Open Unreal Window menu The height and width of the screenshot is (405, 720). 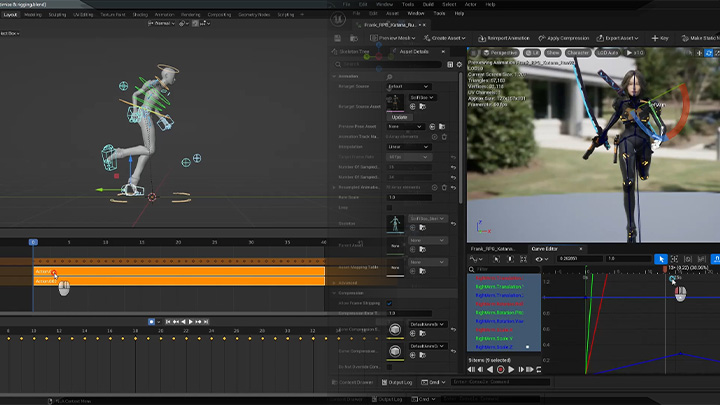tap(416, 13)
